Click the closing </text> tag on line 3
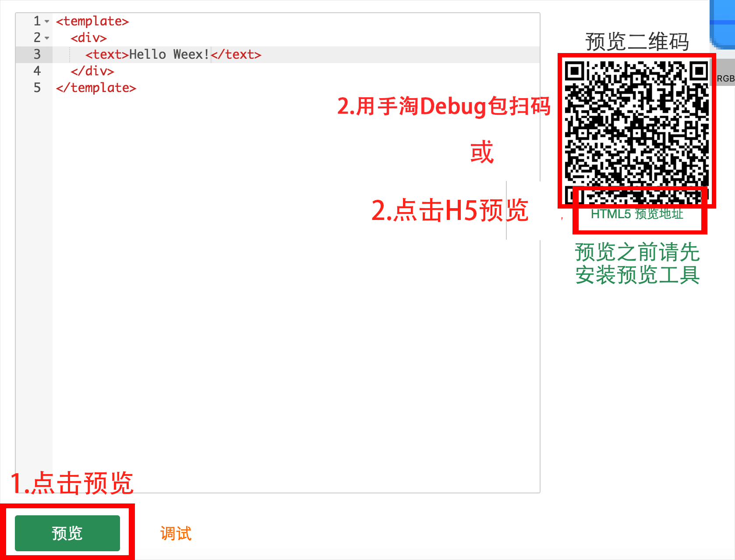The height and width of the screenshot is (560, 735). pyautogui.click(x=236, y=54)
